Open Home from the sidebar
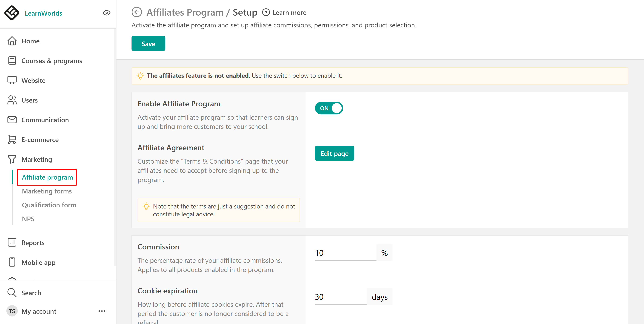Viewport: 644px width, 324px height. [30, 41]
